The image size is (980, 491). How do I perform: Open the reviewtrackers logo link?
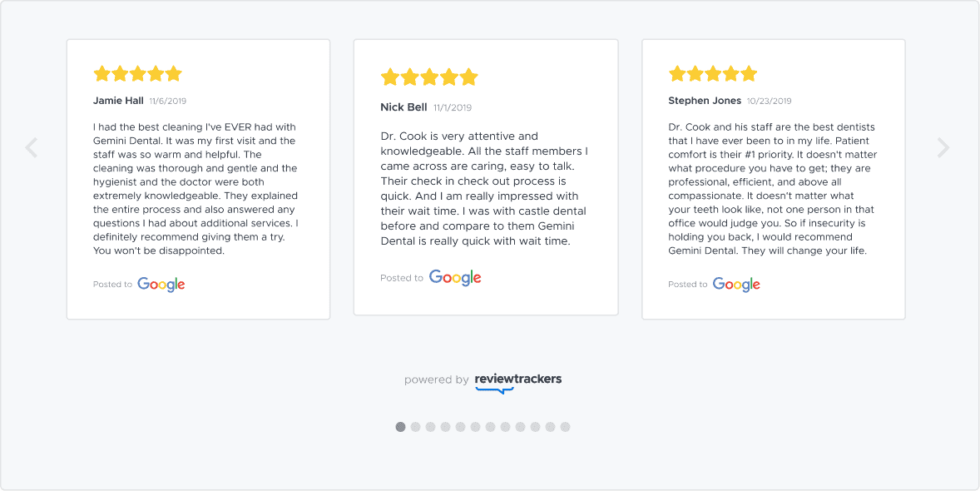point(517,380)
